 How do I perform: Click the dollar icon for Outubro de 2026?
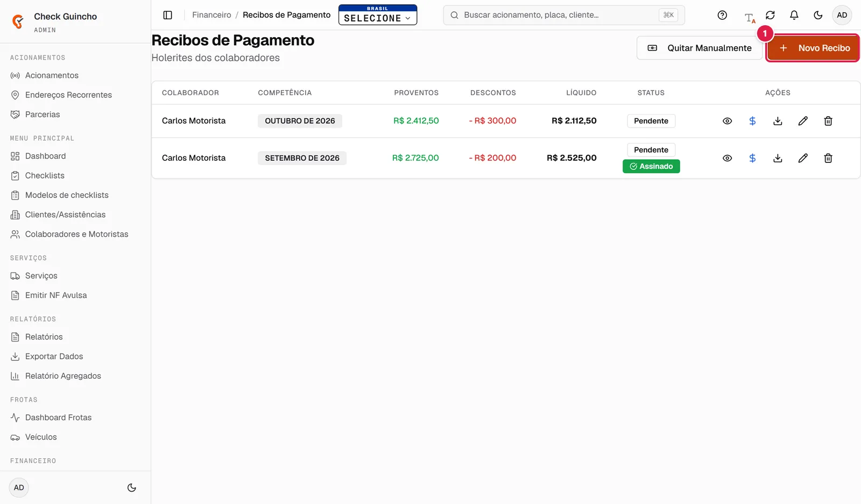click(x=752, y=121)
